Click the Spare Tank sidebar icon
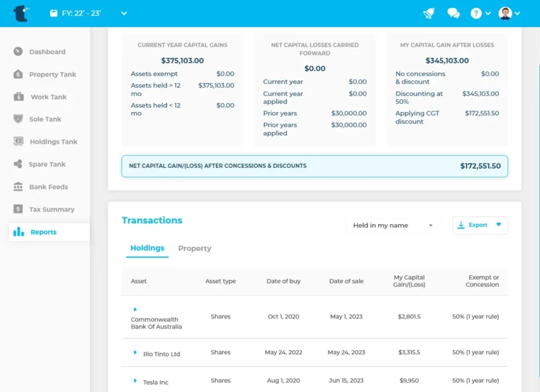The image size is (540, 392). tap(18, 165)
